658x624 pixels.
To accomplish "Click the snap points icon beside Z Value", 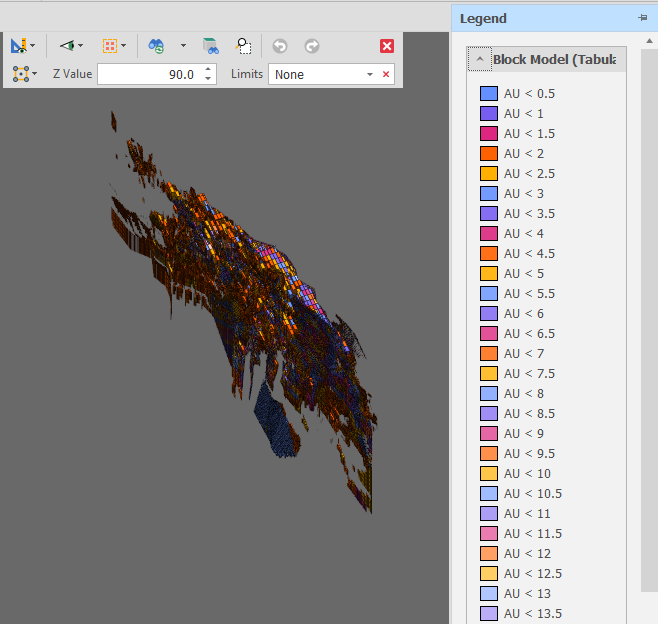I will point(20,74).
